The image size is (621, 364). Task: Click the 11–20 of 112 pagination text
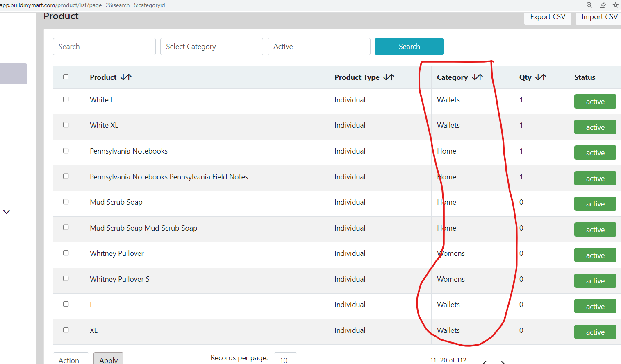(448, 360)
